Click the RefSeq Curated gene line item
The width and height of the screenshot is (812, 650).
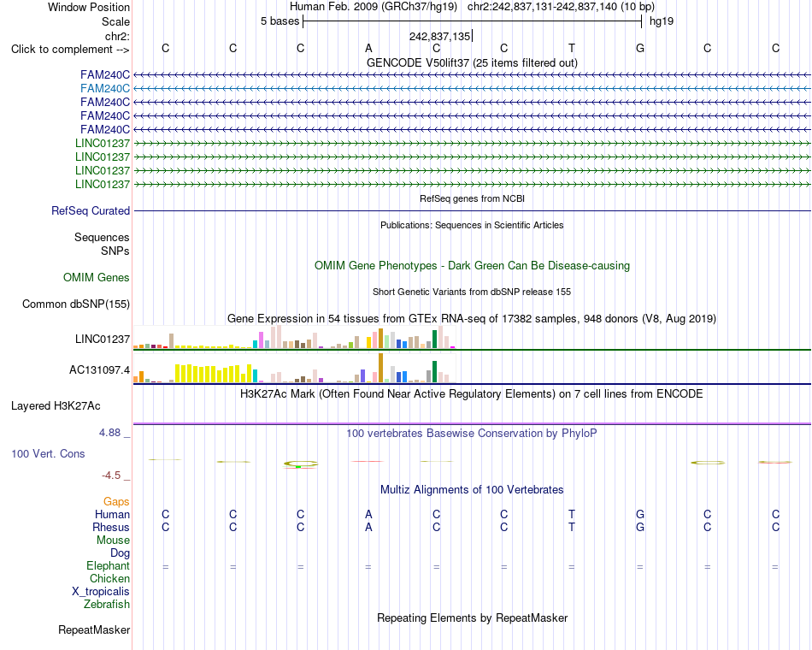(x=473, y=211)
